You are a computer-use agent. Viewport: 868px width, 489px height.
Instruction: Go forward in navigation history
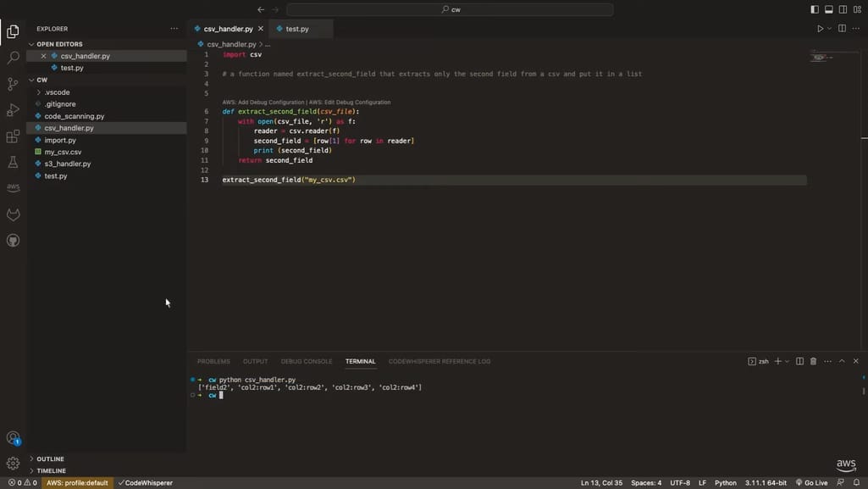(275, 9)
